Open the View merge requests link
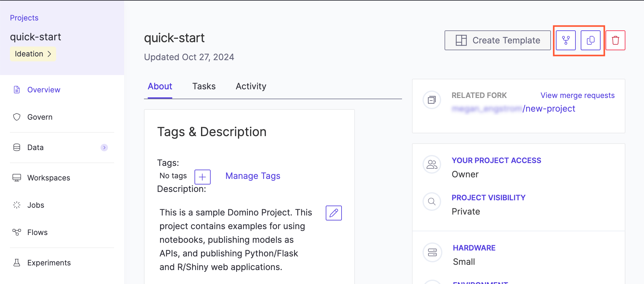Screen dimensions: 644x284 pyautogui.click(x=578, y=95)
